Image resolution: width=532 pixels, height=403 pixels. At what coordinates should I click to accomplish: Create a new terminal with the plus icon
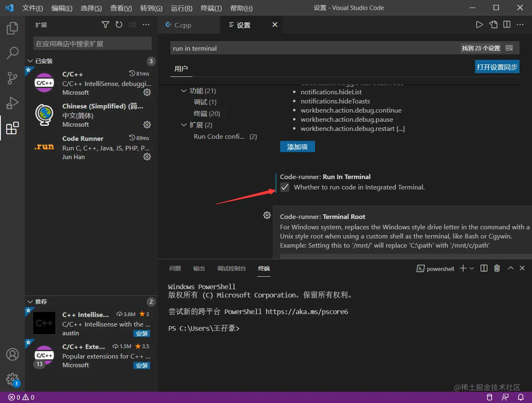pos(463,268)
